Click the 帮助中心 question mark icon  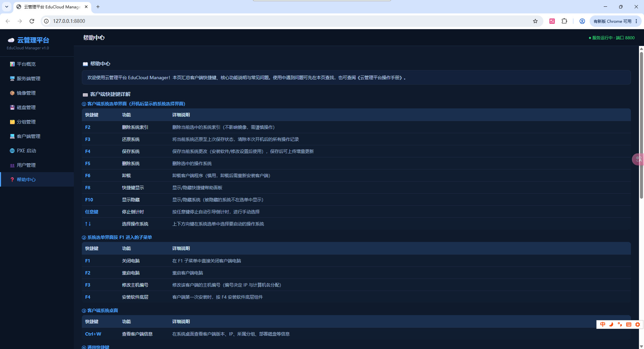click(12, 180)
